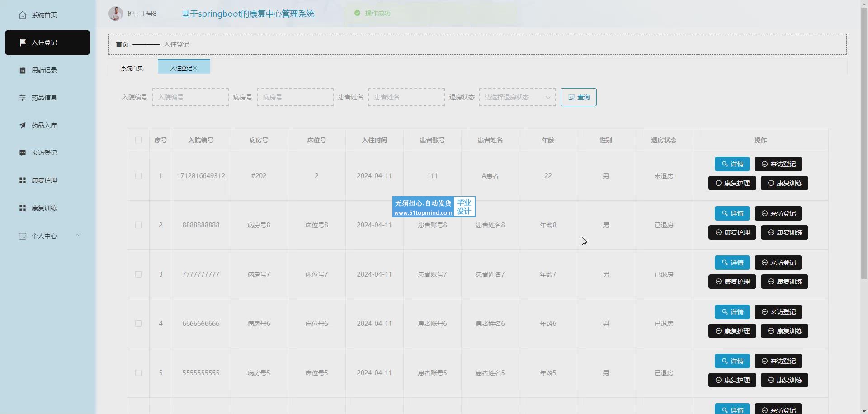Click the 退房状态 cell 未退房

tap(664, 176)
